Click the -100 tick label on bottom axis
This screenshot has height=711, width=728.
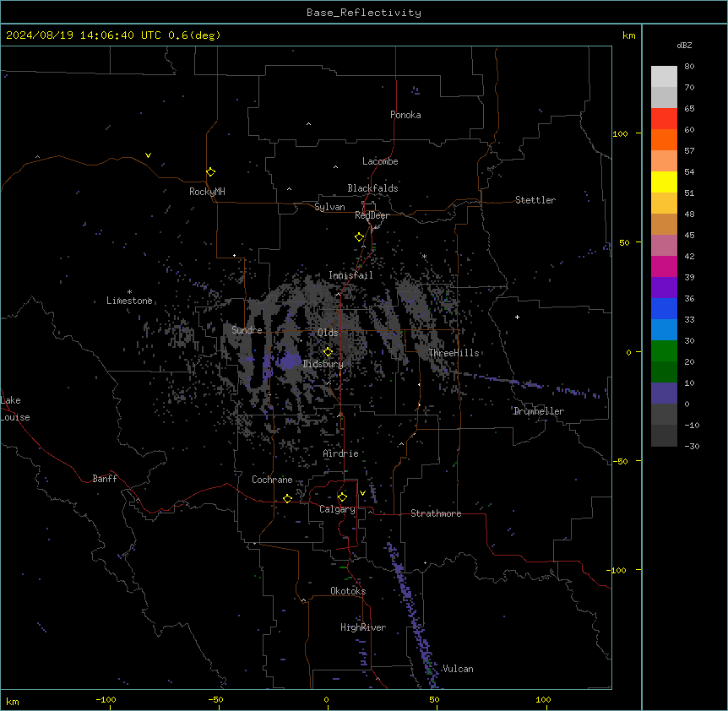106,699
